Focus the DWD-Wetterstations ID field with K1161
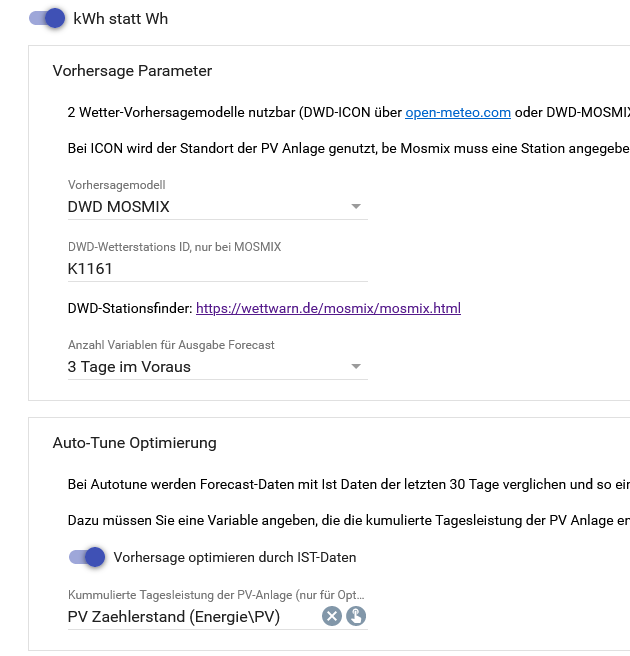Screen dimensions: 630x656 click(x=200, y=268)
